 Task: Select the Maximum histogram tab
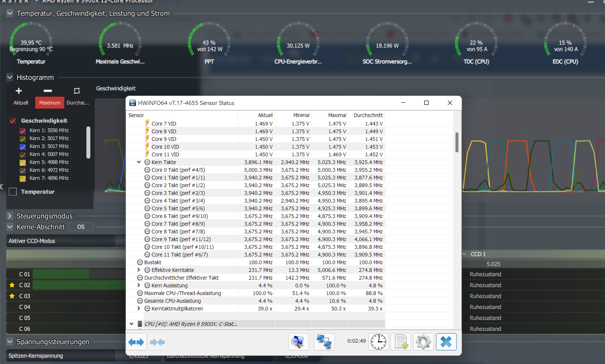coord(50,103)
